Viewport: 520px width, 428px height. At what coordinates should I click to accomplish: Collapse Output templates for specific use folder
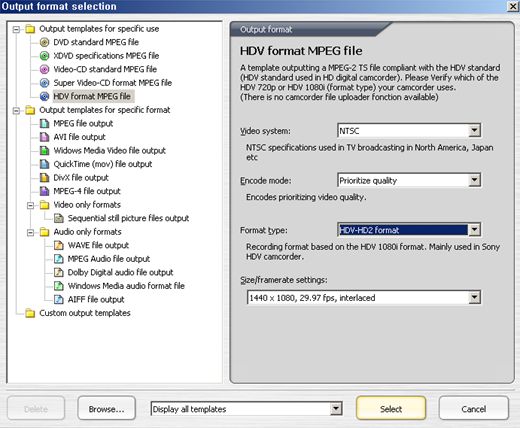coord(16,29)
